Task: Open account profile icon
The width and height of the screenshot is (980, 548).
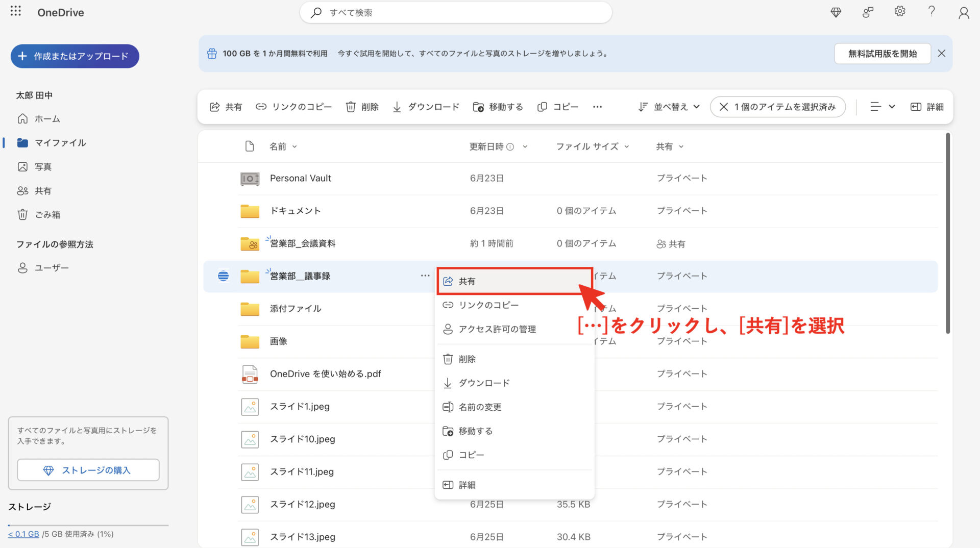Action: (x=964, y=13)
